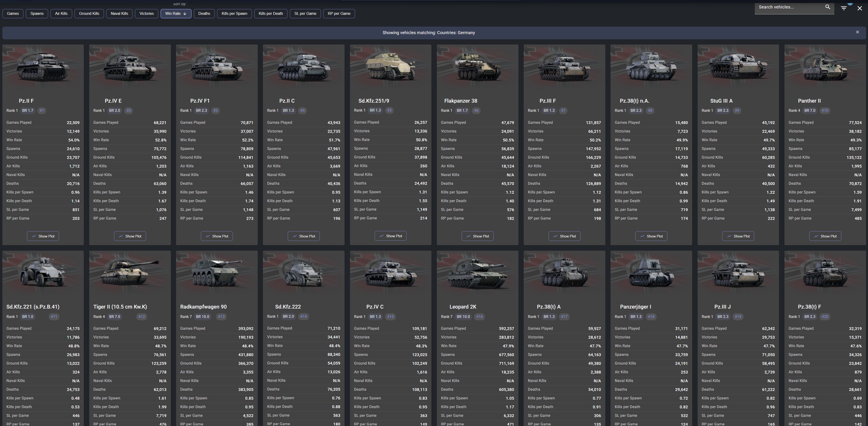Click the Pz.IV C vehicle name
Screen dimensions: 868x426
click(375, 307)
